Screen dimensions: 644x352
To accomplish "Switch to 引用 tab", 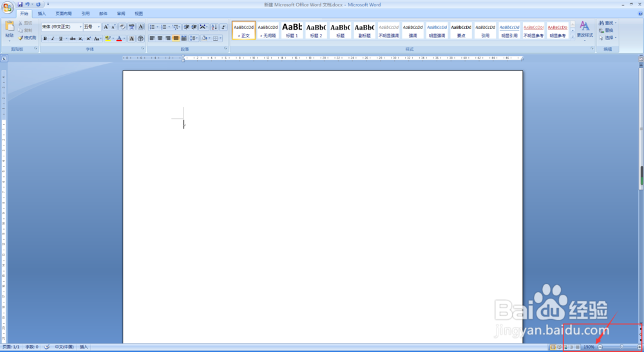I will pyautogui.click(x=86, y=14).
